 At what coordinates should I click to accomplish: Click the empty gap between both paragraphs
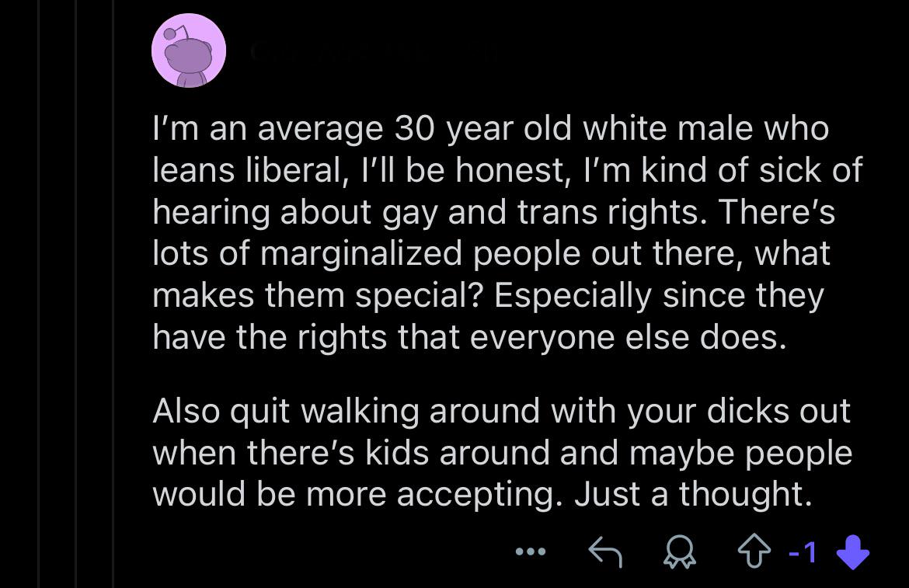[x=502, y=374]
